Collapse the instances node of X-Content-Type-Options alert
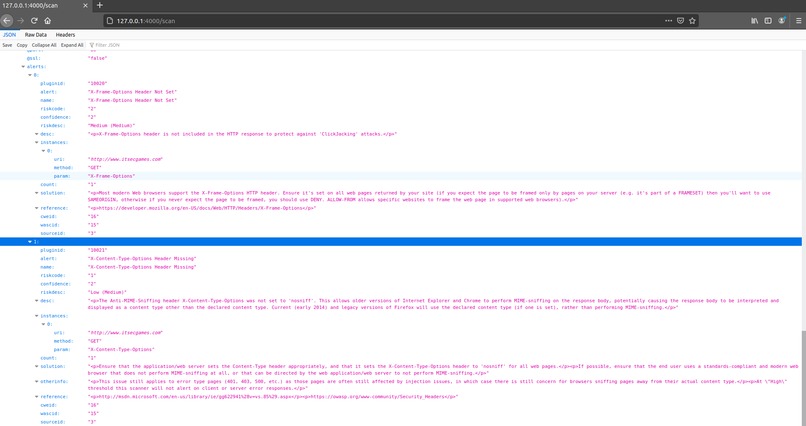The image size is (806, 426). 36,316
